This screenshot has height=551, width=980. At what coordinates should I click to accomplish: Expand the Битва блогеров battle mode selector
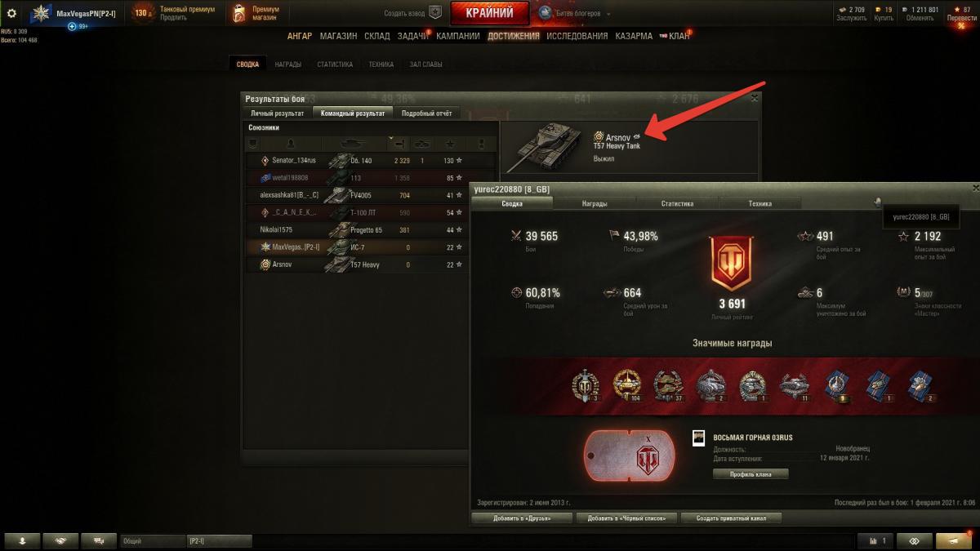click(x=572, y=13)
